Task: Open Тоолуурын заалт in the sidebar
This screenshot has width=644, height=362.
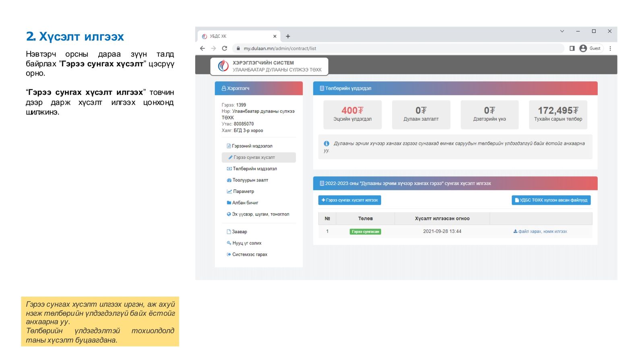Action: 248,180
